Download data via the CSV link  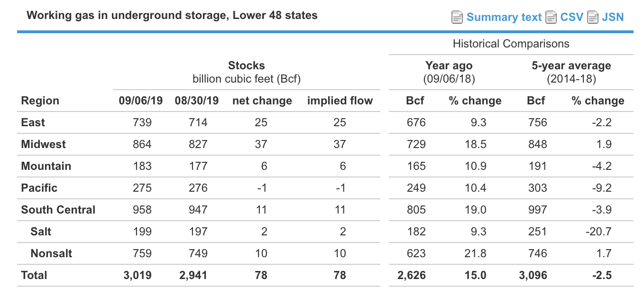point(571,17)
